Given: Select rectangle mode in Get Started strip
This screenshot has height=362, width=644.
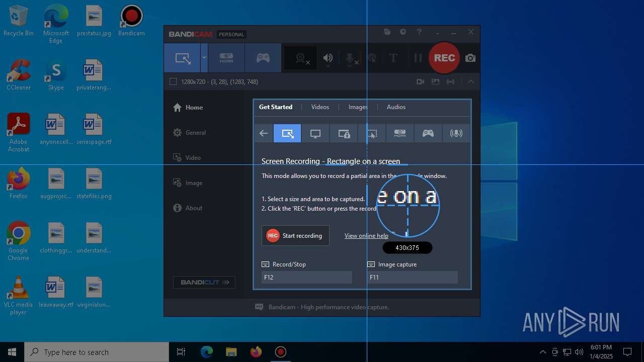Looking at the screenshot, I should pyautogui.click(x=287, y=133).
